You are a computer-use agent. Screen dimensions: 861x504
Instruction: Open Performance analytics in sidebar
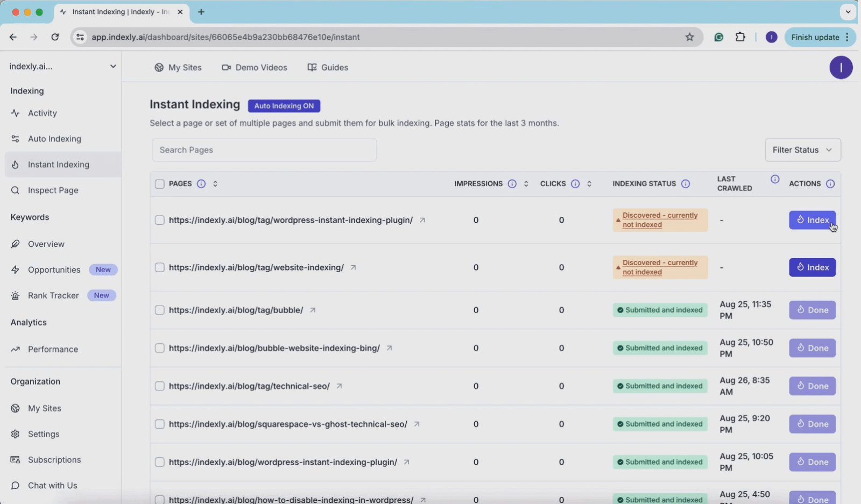point(63,350)
